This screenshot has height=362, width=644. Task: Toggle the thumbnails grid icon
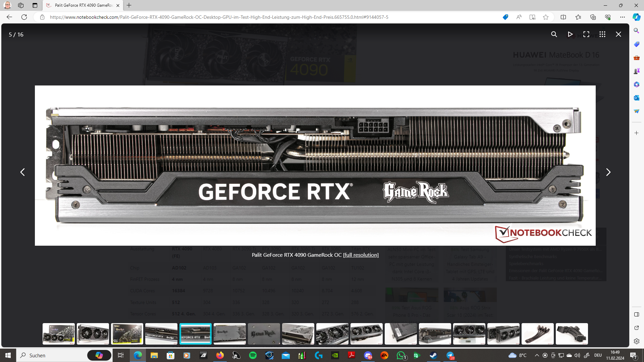pos(602,34)
